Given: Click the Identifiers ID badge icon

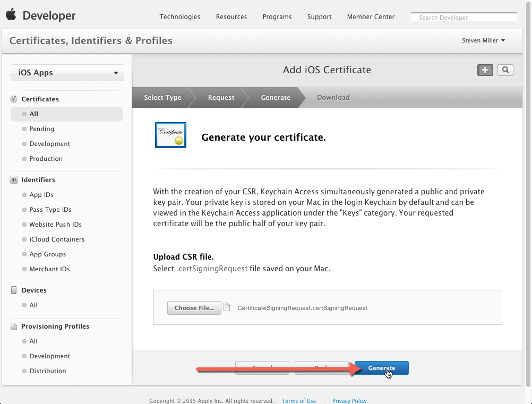Looking at the screenshot, I should (x=14, y=180).
